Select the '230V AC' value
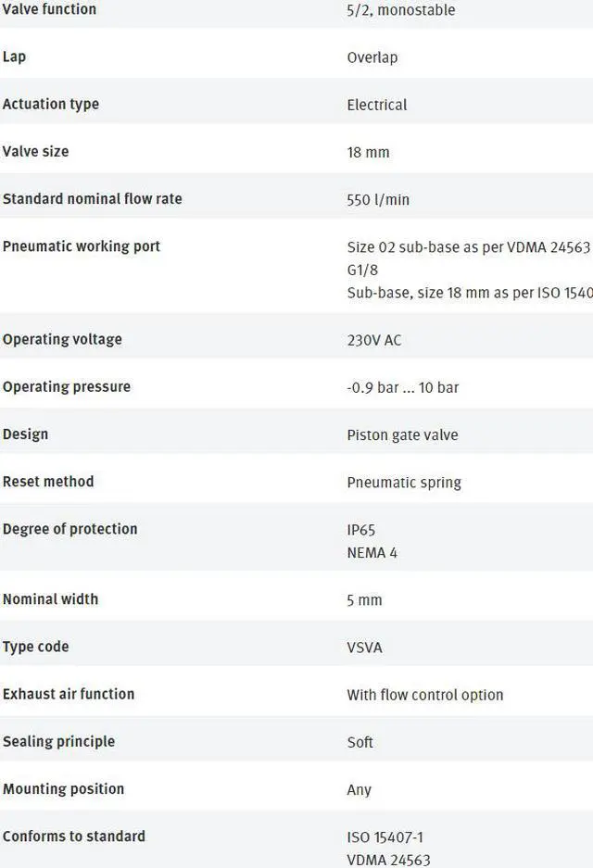This screenshot has width=593, height=868. tap(374, 340)
